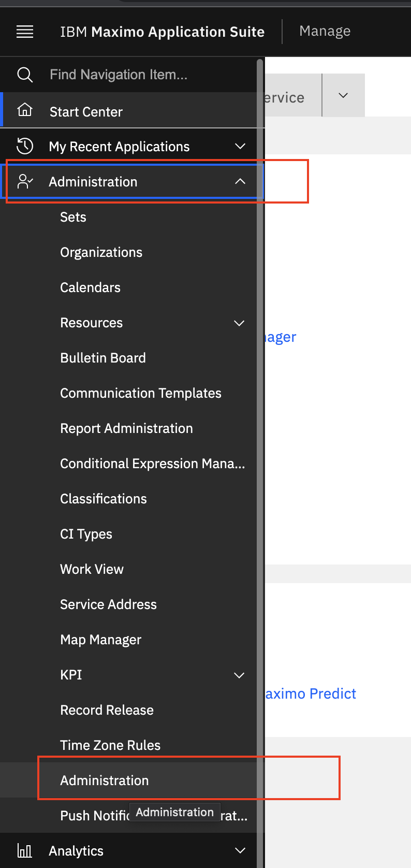Image resolution: width=411 pixels, height=868 pixels.
Task: Open Classifications application
Action: 103,499
